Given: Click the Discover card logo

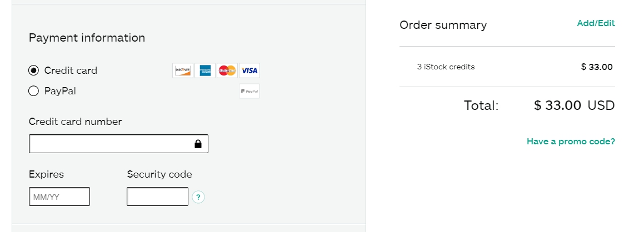Looking at the screenshot, I should coord(183,70).
